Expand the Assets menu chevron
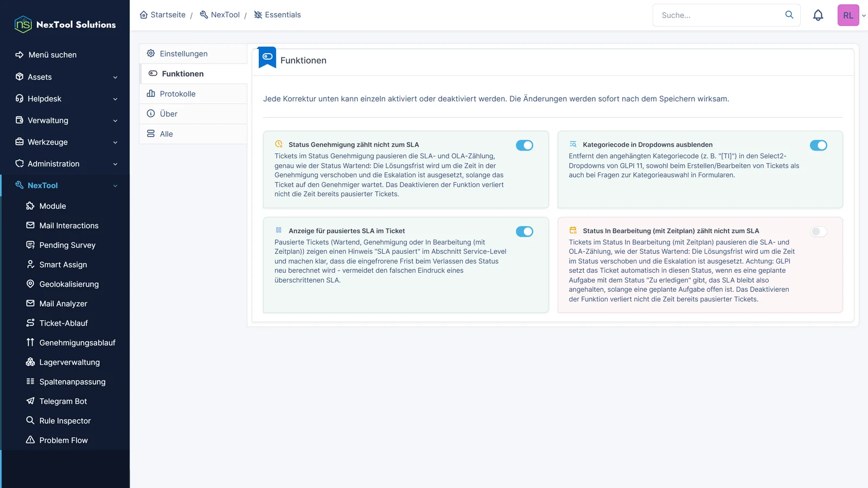 tap(115, 78)
